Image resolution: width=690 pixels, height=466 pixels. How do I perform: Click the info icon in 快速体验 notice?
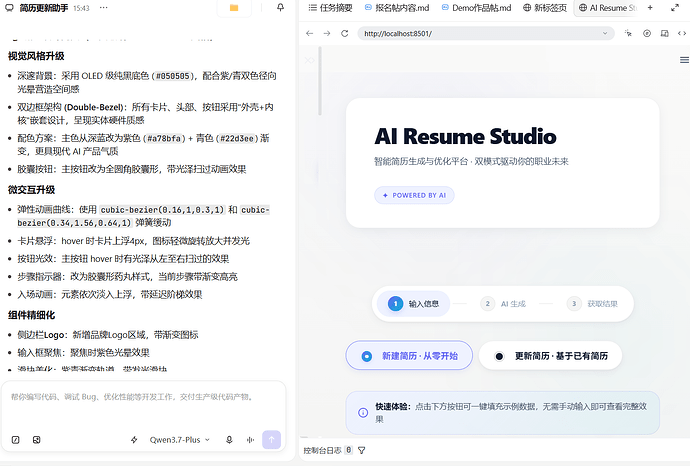[x=363, y=413]
